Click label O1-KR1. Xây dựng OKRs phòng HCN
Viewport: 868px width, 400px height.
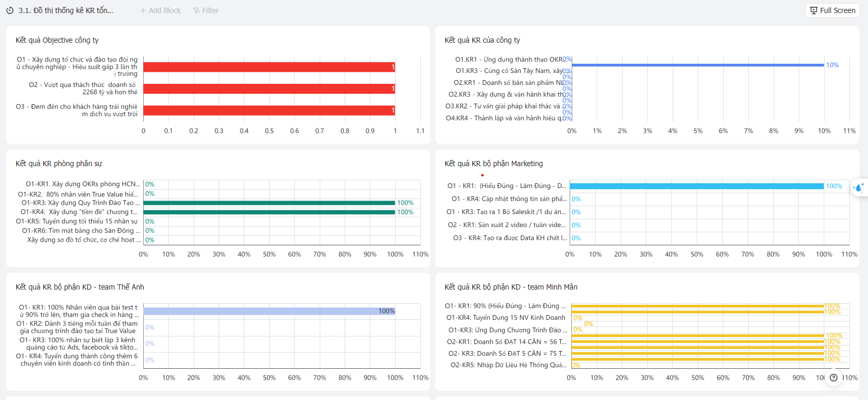pos(83,184)
